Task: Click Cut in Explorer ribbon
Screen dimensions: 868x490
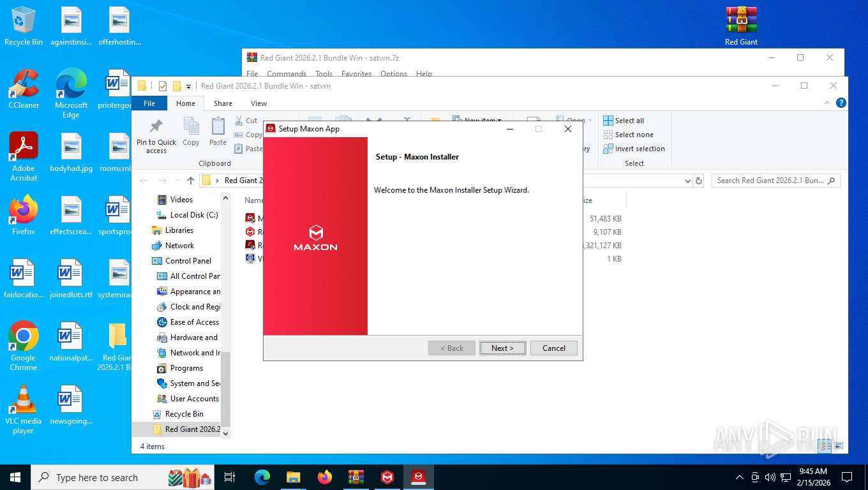Action: (x=246, y=121)
